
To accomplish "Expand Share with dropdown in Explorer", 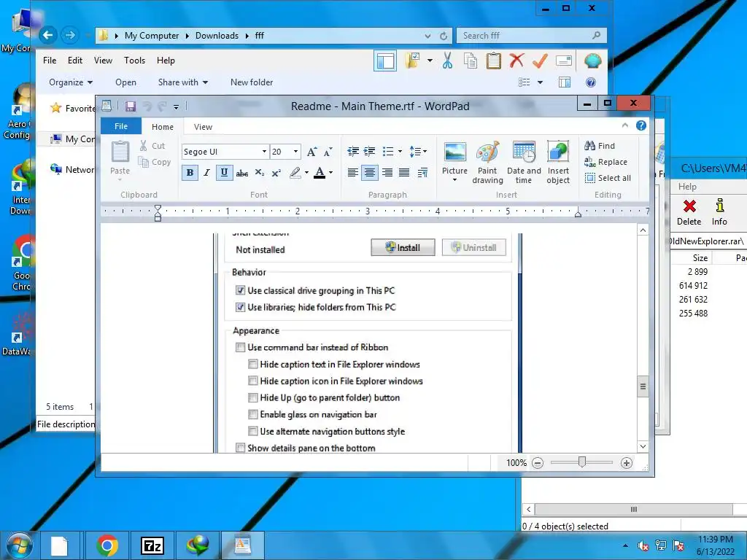I will point(183,82).
